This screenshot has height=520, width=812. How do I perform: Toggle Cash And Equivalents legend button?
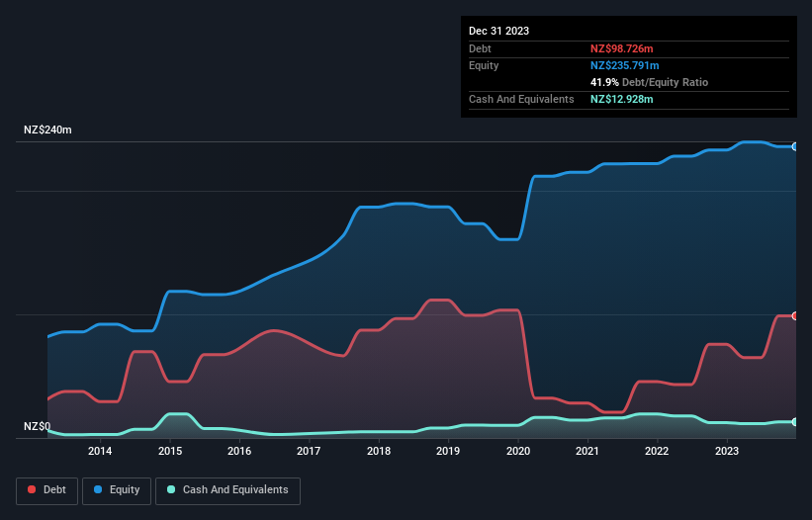[227, 490]
